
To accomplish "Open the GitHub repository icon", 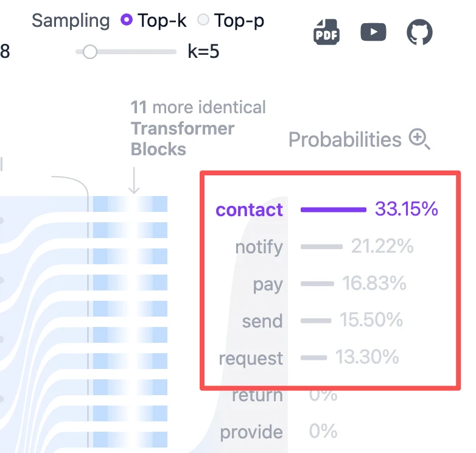I will pyautogui.click(x=419, y=32).
